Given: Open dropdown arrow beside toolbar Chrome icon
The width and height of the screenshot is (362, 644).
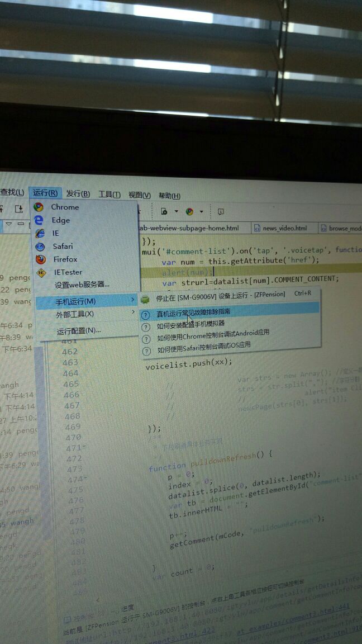Looking at the screenshot, I should coord(201,211).
